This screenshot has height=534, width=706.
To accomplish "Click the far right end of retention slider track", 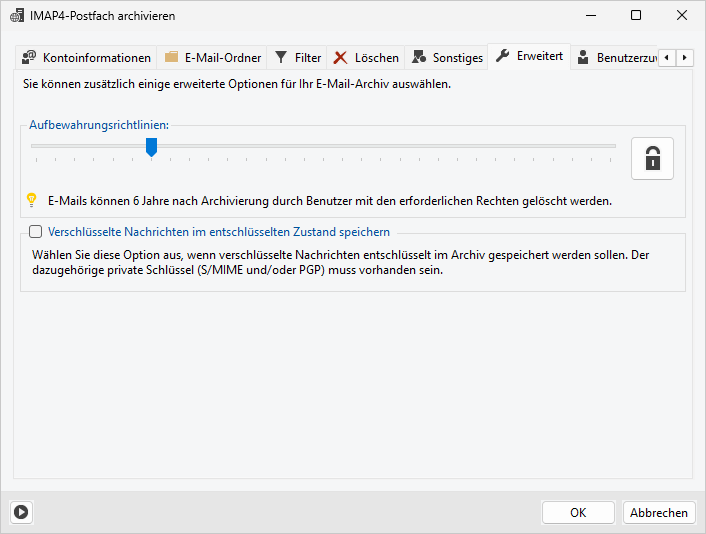I will tap(614, 146).
